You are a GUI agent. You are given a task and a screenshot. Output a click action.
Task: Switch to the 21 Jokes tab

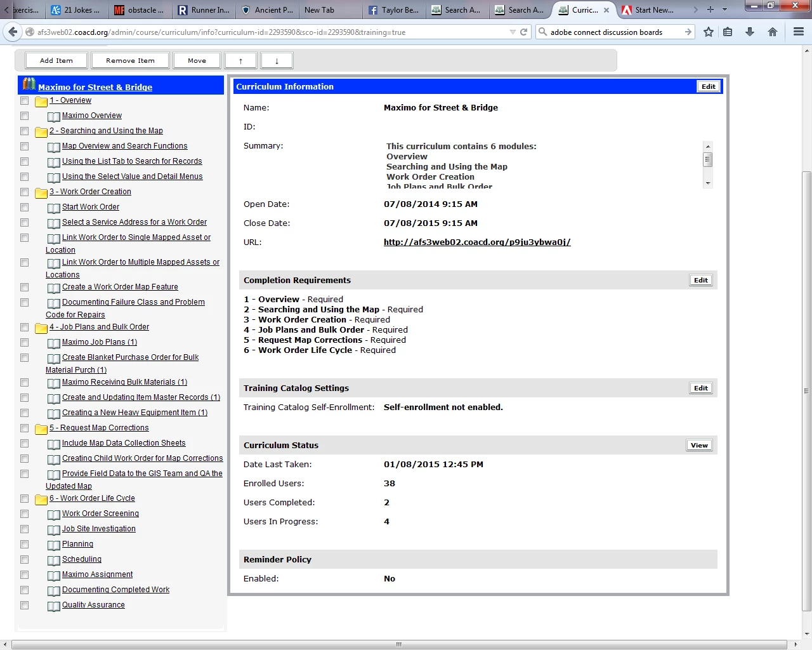click(76, 10)
